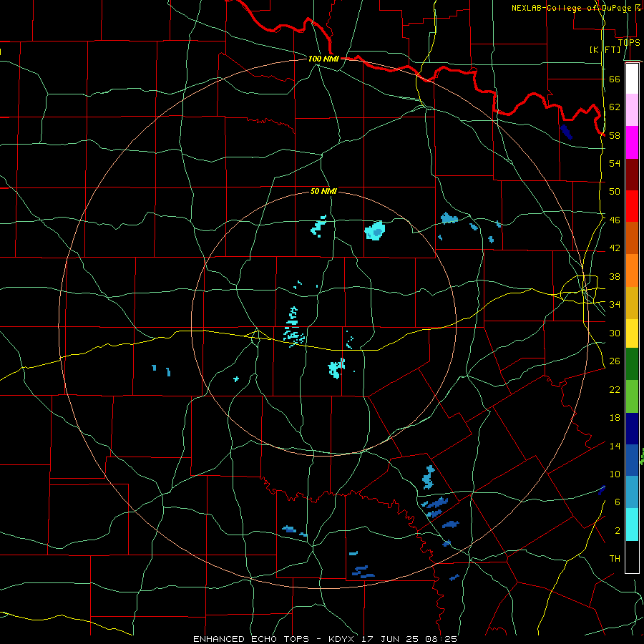Click the "[K FT]" units label
The image size is (644, 644).
pos(605,49)
